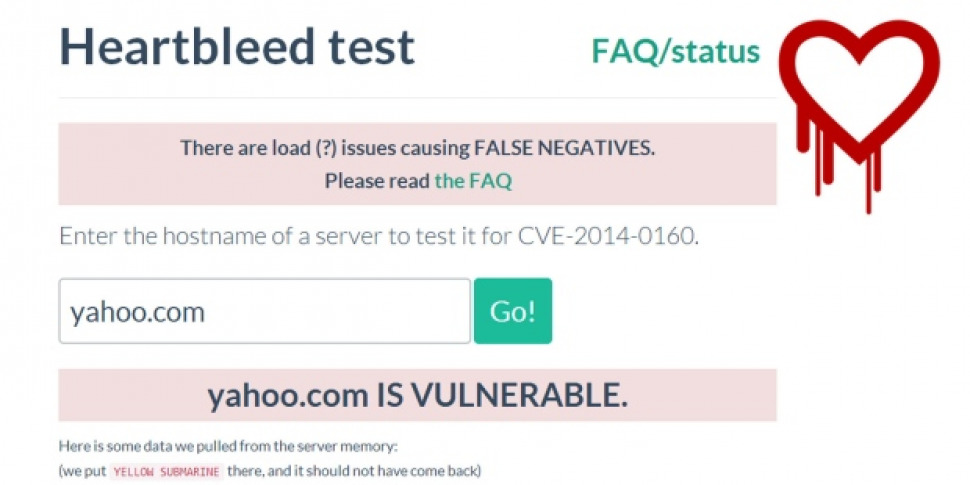Click 'Here is some data we pulled' line
Screen dimensions: 970x485
(x=228, y=446)
